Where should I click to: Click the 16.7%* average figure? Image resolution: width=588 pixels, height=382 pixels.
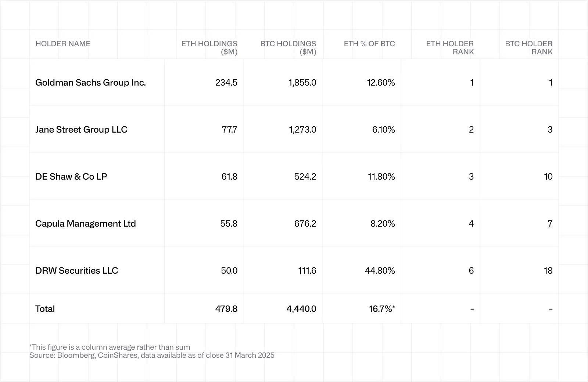point(382,309)
